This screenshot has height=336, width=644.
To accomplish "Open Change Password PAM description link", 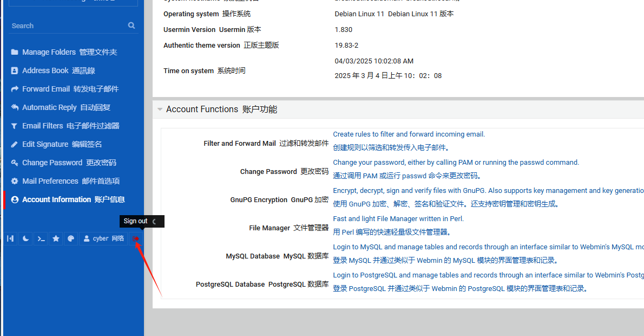I will tap(456, 163).
